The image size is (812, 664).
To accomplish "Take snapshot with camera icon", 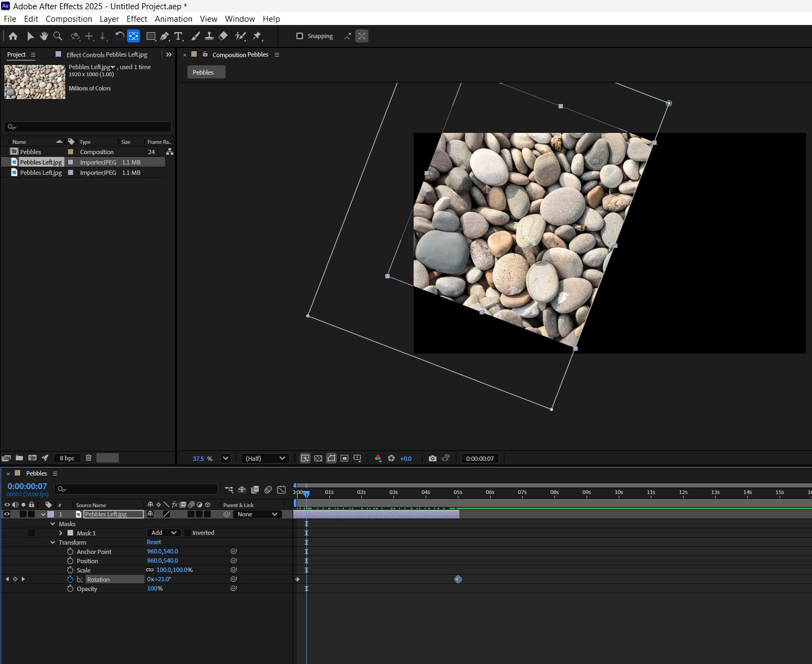I will pyautogui.click(x=433, y=459).
